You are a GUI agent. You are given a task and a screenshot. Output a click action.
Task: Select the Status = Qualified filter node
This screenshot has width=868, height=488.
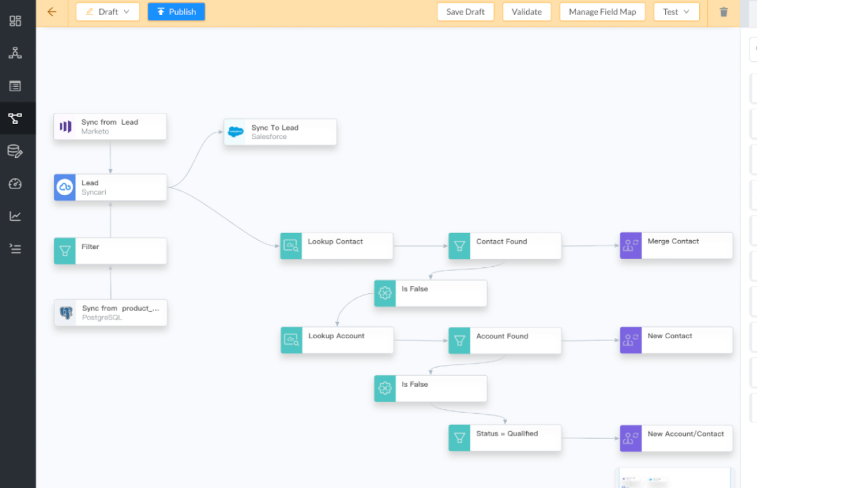(505, 438)
